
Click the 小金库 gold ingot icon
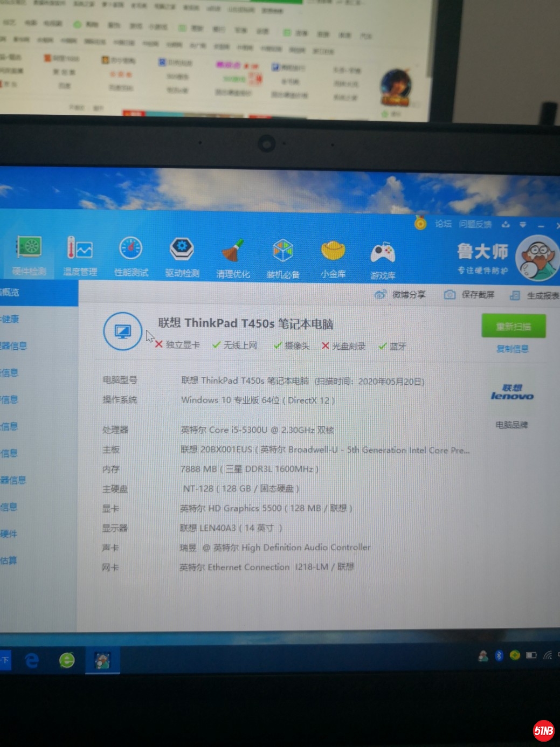(x=333, y=259)
